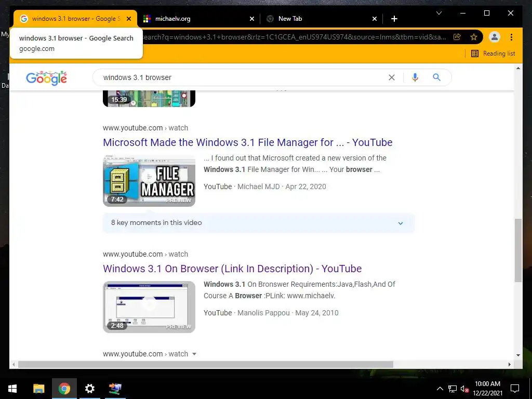Open the notification action center
The image size is (532, 399).
pyautogui.click(x=515, y=389)
